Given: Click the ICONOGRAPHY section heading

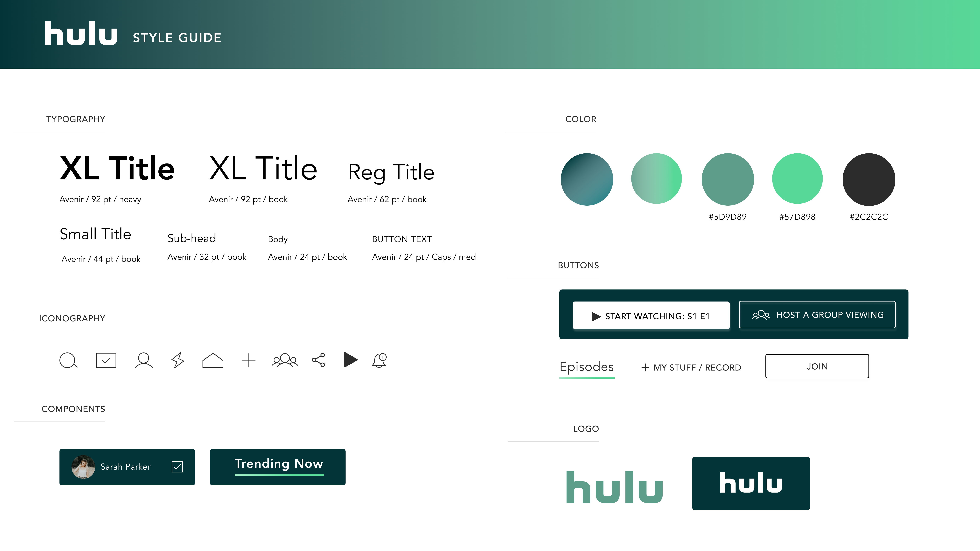Looking at the screenshot, I should (x=72, y=318).
